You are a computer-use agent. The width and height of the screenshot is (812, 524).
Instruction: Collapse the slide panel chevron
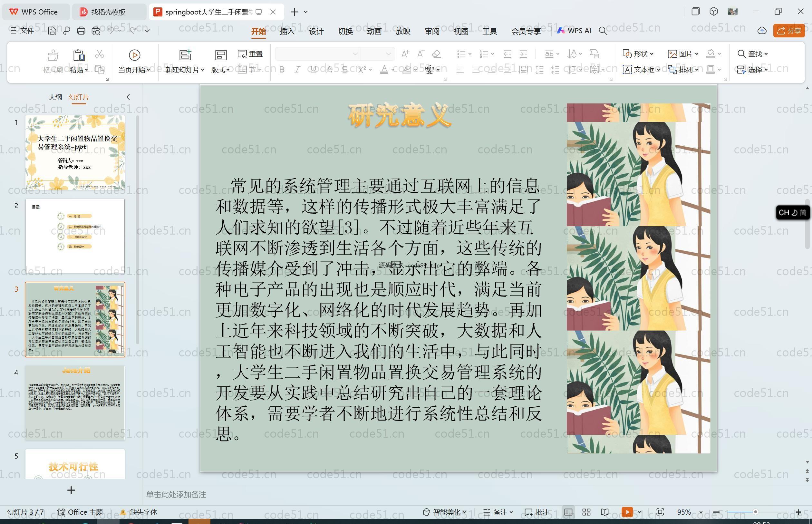tap(128, 97)
